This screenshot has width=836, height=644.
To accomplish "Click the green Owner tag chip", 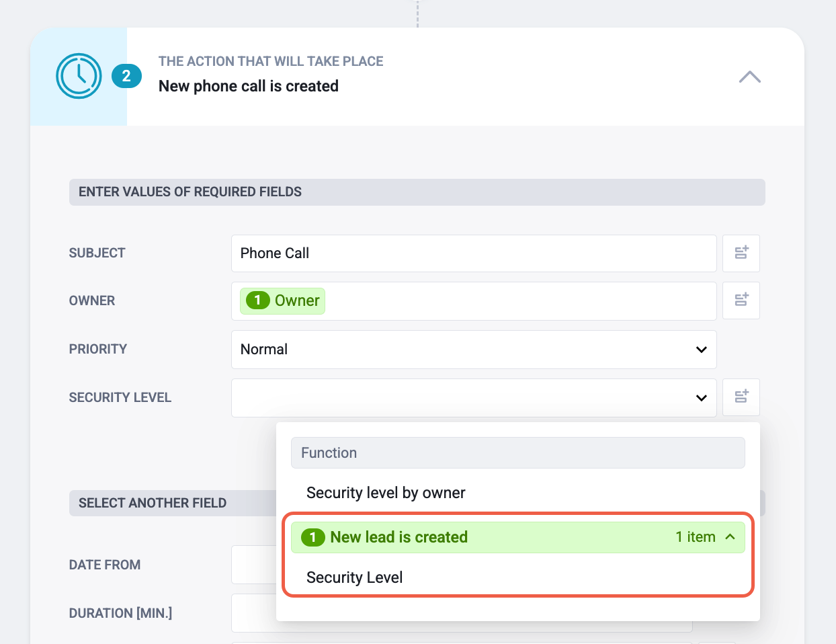I will coord(283,300).
